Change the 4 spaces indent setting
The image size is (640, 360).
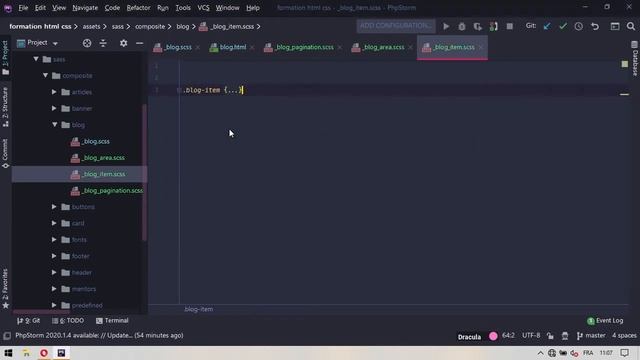[x=624, y=336]
